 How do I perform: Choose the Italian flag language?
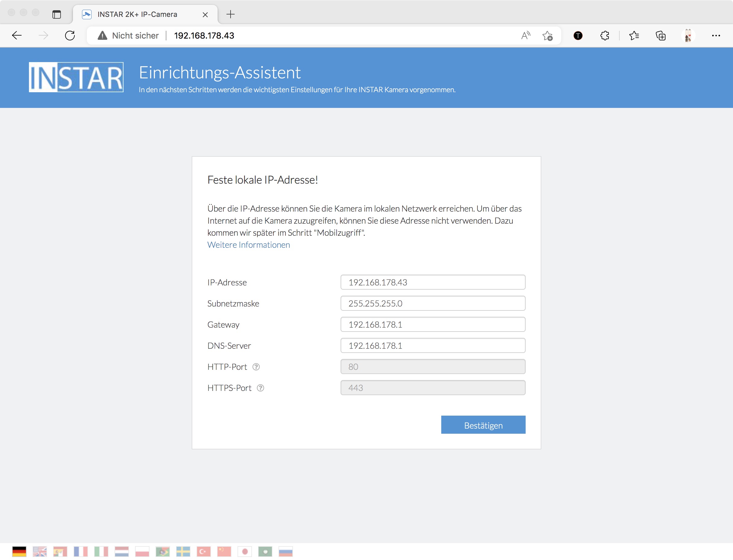tap(101, 551)
